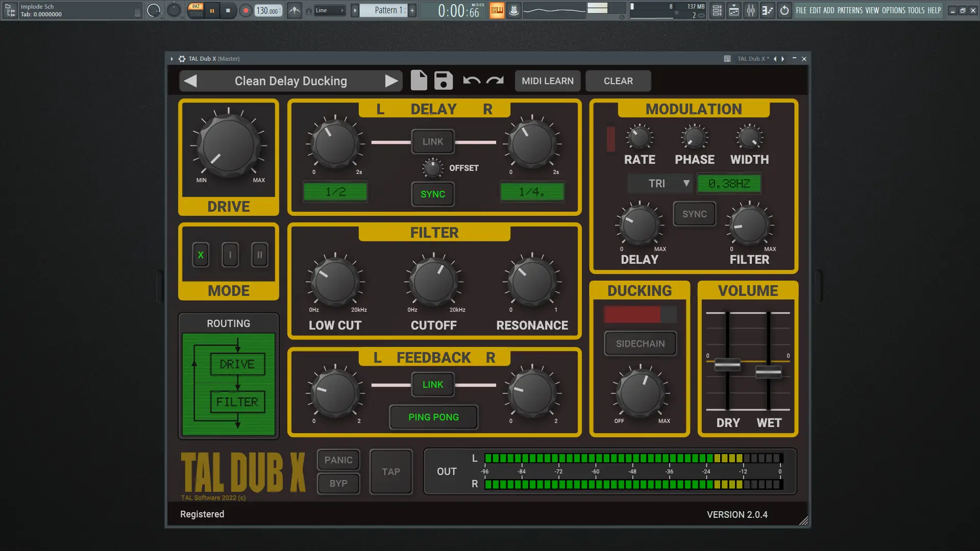980x551 pixels.
Task: Click the FL Studio record button
Action: tap(246, 10)
